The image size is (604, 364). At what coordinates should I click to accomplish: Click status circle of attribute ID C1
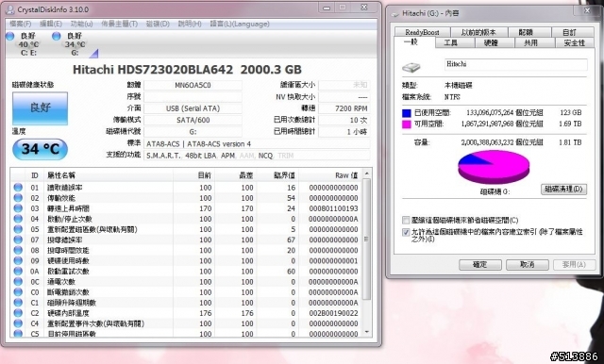pos(18,303)
